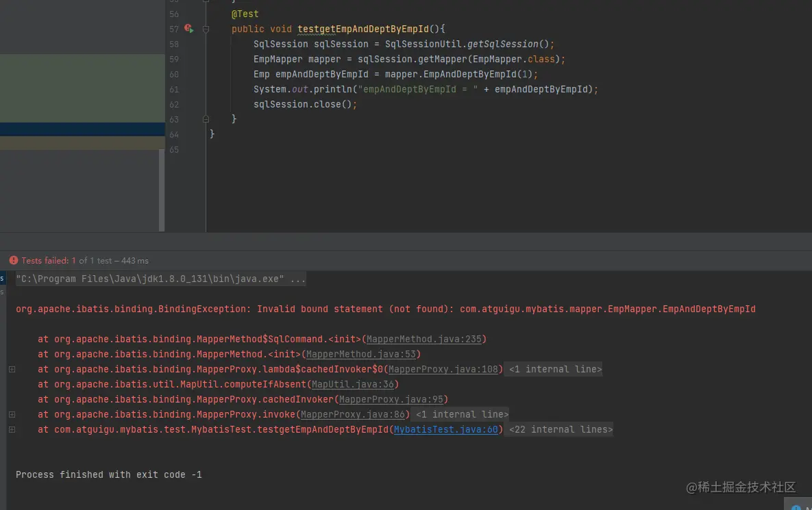Click the sqlSession.close() statement
The height and width of the screenshot is (510, 812).
coord(305,104)
